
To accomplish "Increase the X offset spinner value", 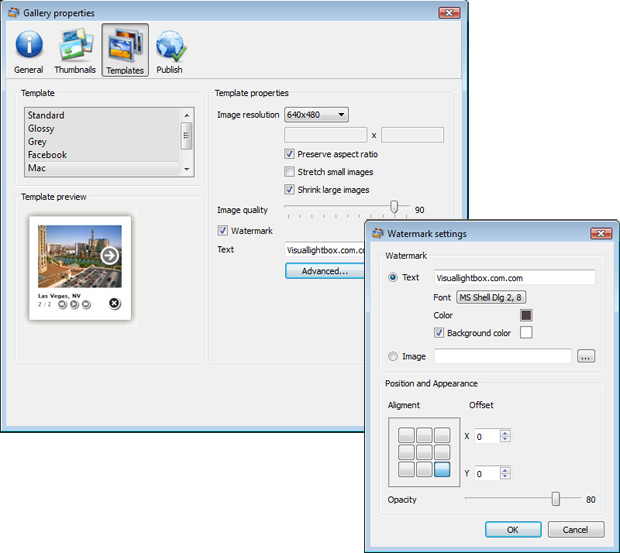I will tap(505, 432).
